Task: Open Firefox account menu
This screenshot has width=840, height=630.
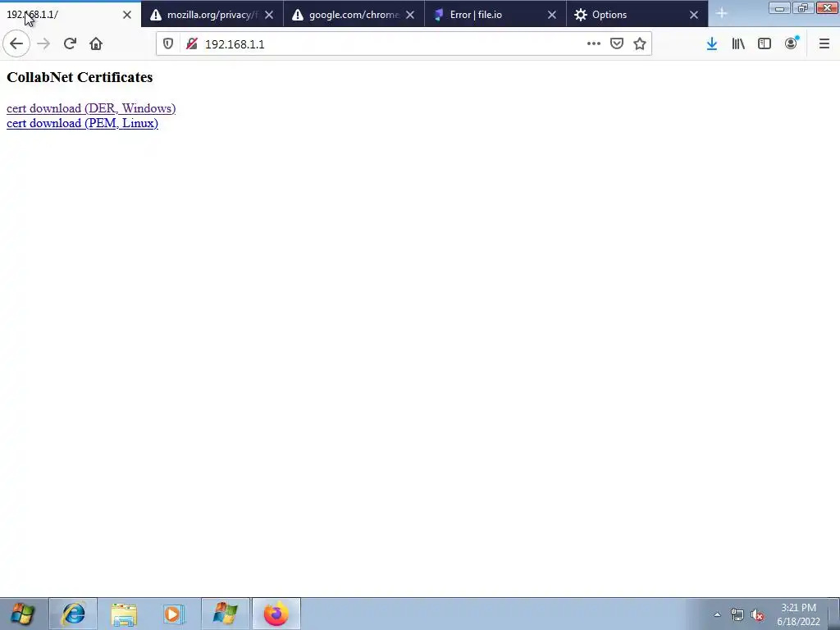Action: 792,44
